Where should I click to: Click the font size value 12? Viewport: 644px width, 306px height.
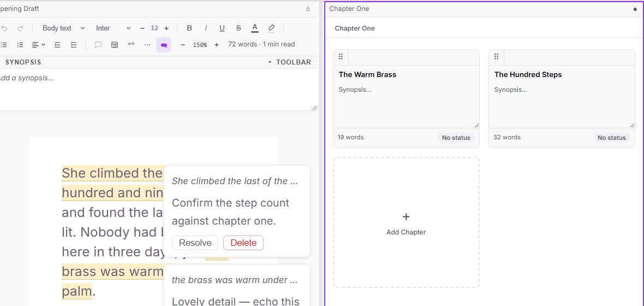coord(154,28)
